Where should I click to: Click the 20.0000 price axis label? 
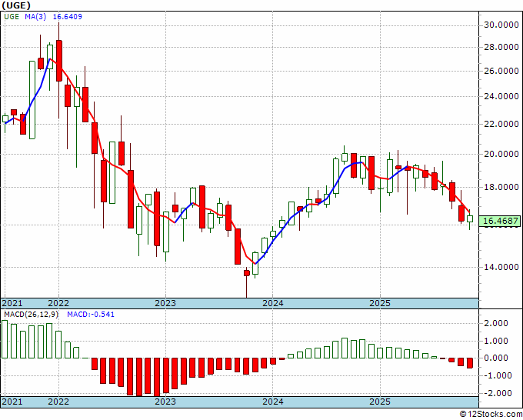click(x=501, y=154)
